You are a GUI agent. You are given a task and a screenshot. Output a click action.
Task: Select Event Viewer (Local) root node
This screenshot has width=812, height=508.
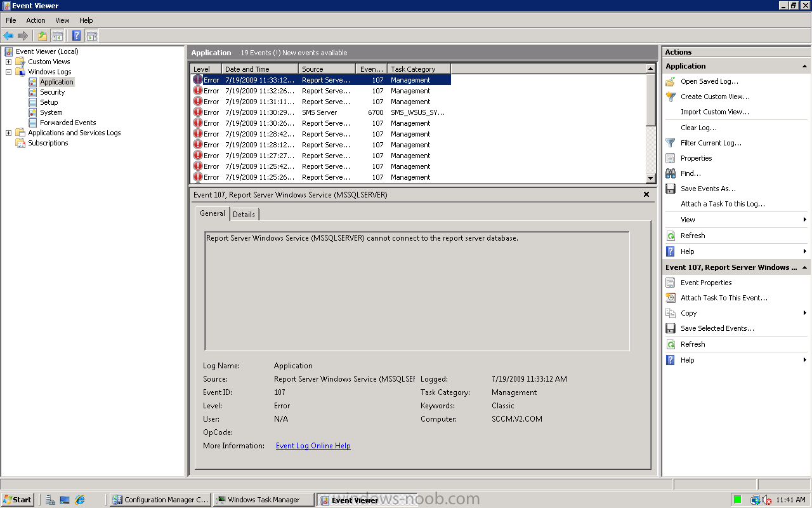click(47, 51)
